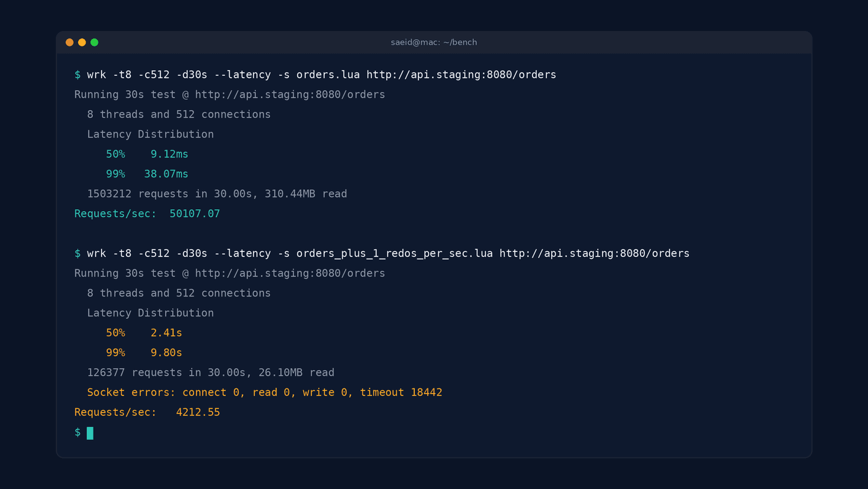Click the 126377 requests count
The height and width of the screenshot is (489, 868).
106,372
